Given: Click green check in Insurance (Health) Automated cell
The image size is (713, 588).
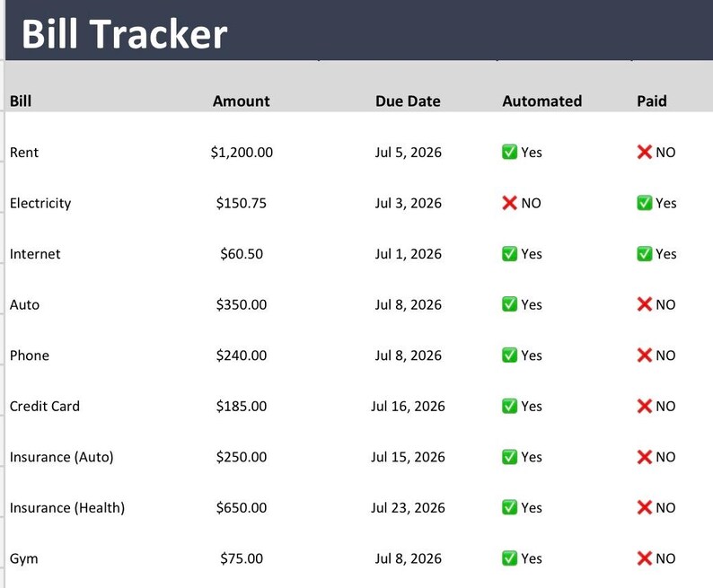Looking at the screenshot, I should point(509,507).
